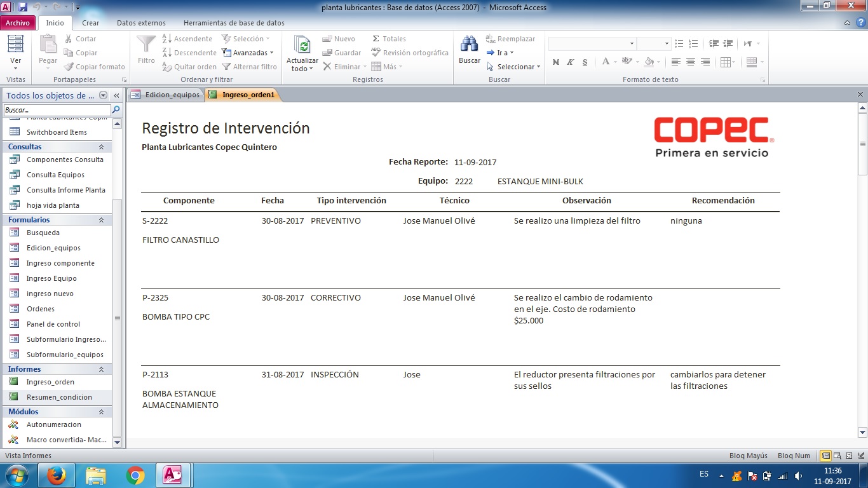Viewport: 868px width, 488px height.
Task: Click Reemplazar in Buscar group
Action: click(510, 39)
